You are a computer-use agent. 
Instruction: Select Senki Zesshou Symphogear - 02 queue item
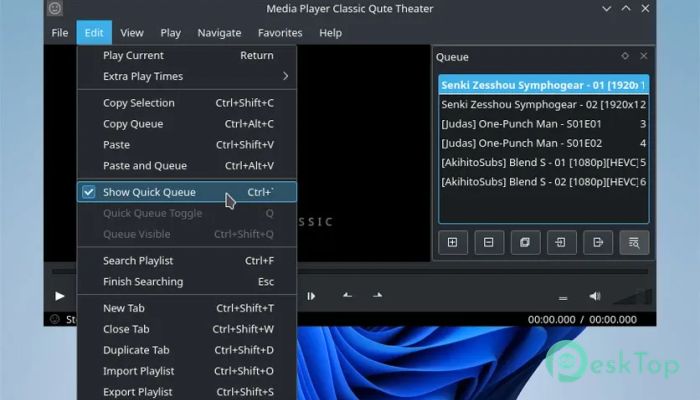coord(543,104)
